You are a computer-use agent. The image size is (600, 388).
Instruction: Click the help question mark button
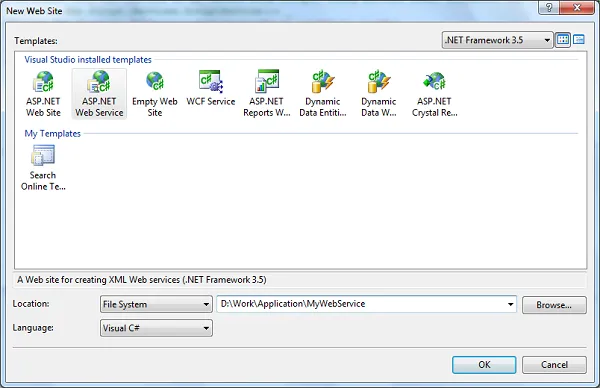(x=549, y=7)
